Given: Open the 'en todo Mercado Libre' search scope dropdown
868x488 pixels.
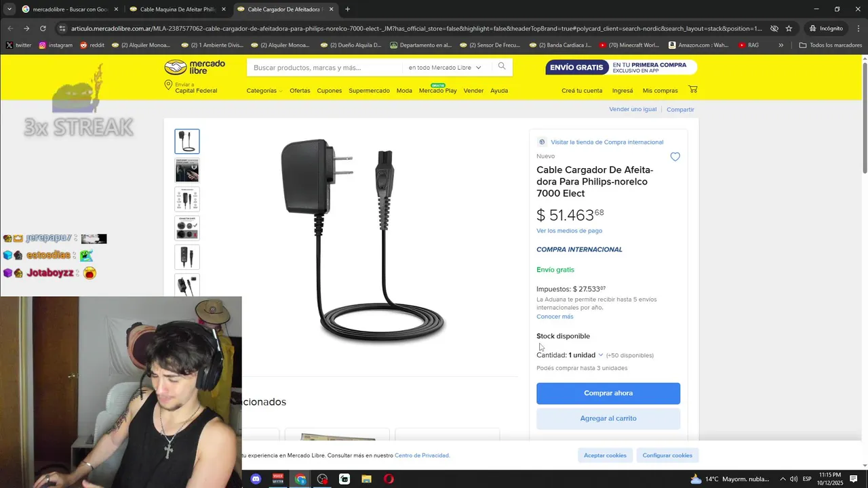Looking at the screenshot, I should pyautogui.click(x=444, y=68).
